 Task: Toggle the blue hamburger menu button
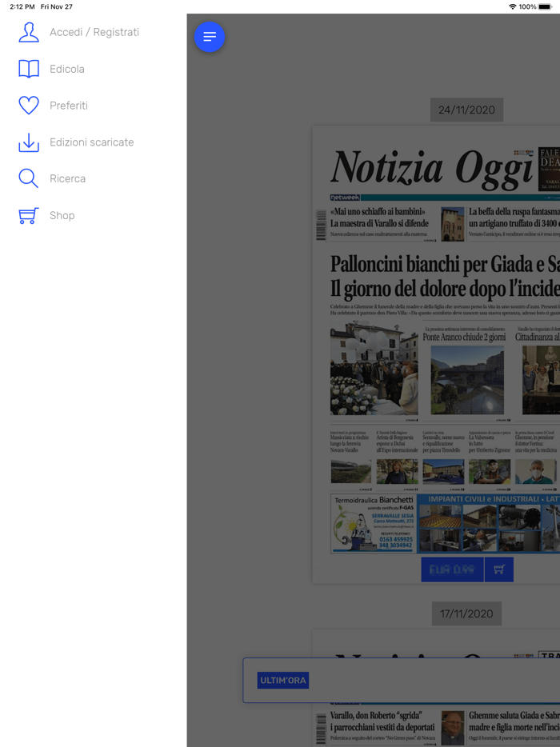click(x=210, y=37)
